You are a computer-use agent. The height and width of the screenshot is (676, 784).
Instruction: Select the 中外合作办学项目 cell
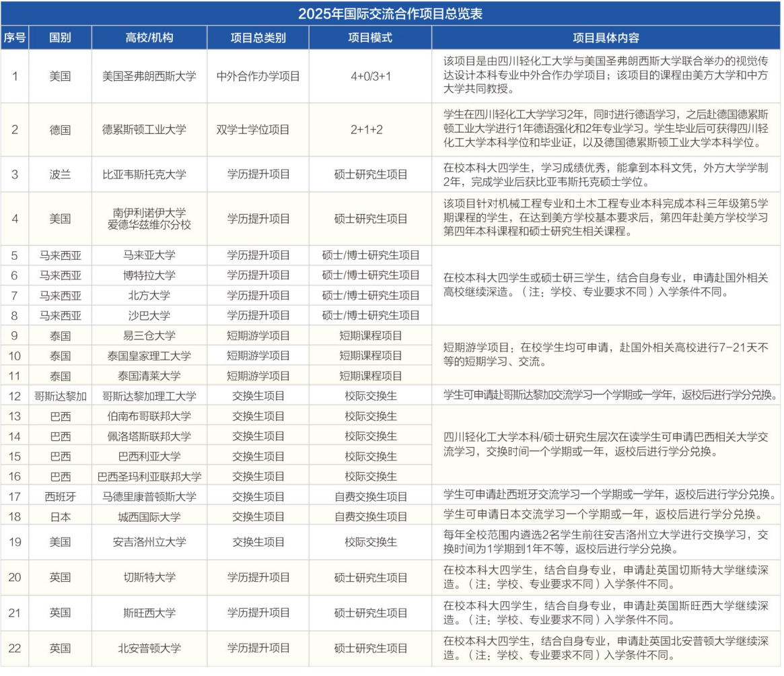258,76
